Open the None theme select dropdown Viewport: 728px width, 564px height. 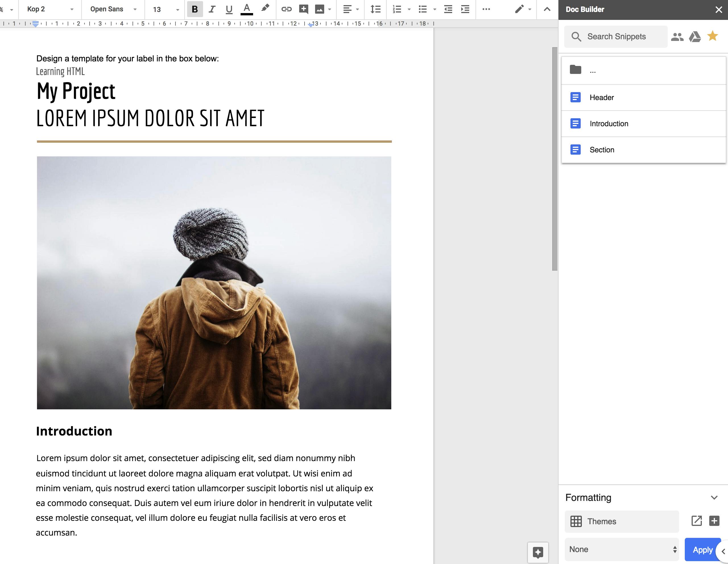coord(622,549)
